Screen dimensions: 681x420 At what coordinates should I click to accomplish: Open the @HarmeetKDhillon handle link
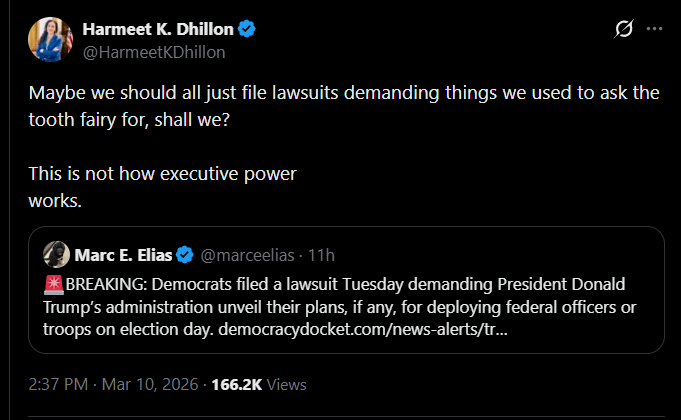153,51
